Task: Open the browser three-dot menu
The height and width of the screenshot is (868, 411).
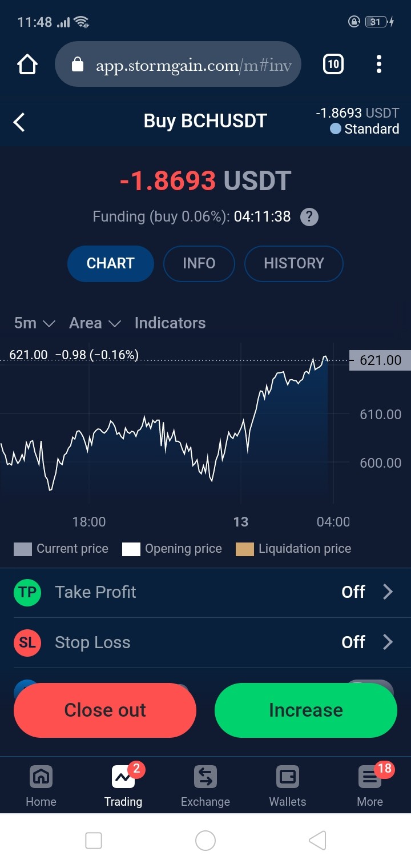Action: 378,65
